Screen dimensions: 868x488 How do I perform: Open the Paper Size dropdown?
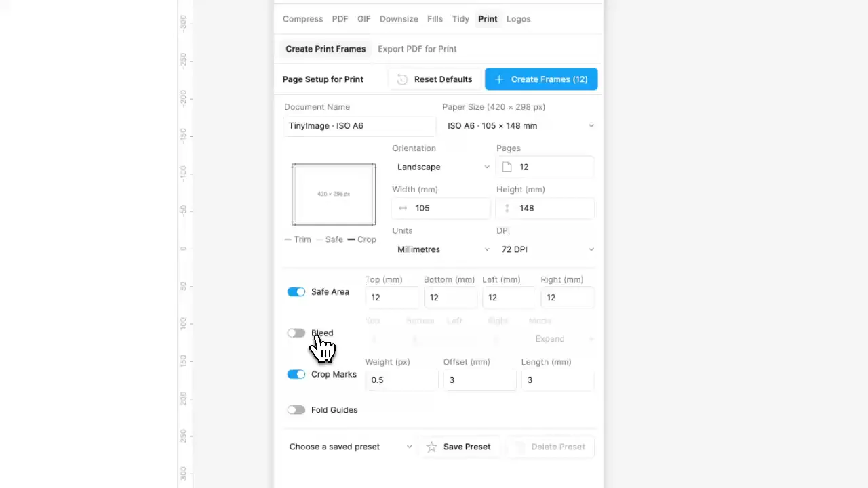click(x=519, y=125)
